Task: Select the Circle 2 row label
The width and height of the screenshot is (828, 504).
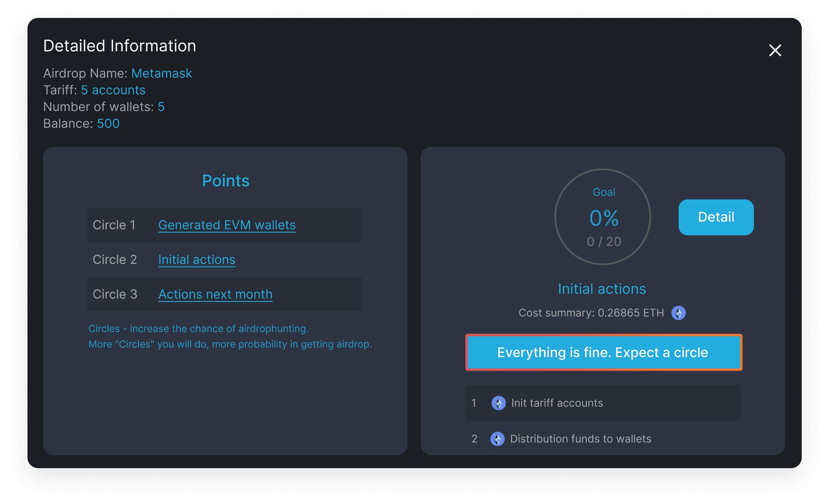Action: [115, 260]
